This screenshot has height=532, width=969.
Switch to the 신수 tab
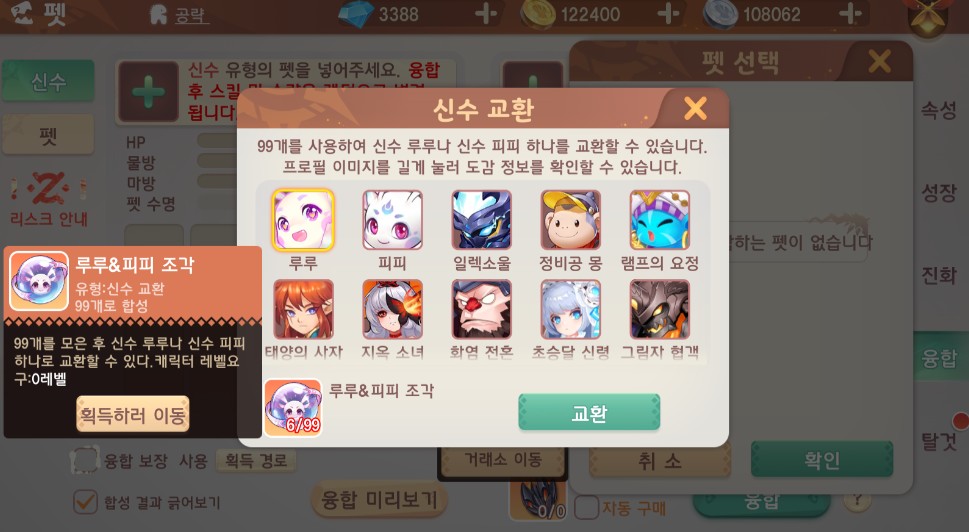pos(48,81)
